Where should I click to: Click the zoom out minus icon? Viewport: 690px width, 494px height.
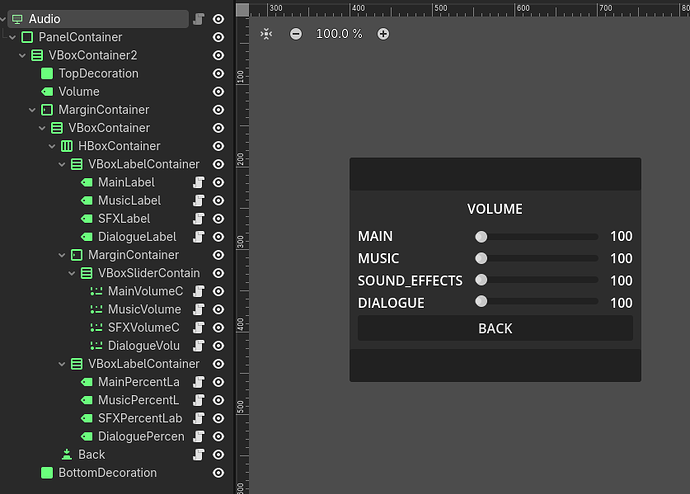296,34
